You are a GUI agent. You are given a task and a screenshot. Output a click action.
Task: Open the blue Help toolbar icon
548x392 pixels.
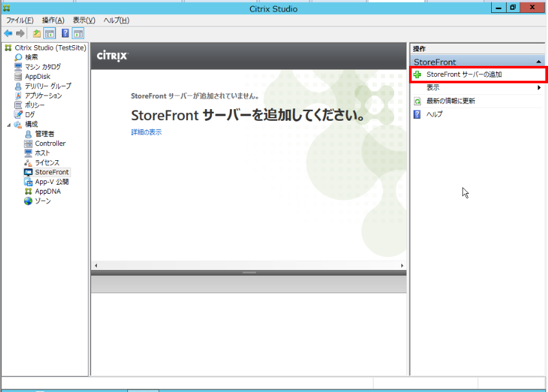tap(65, 34)
